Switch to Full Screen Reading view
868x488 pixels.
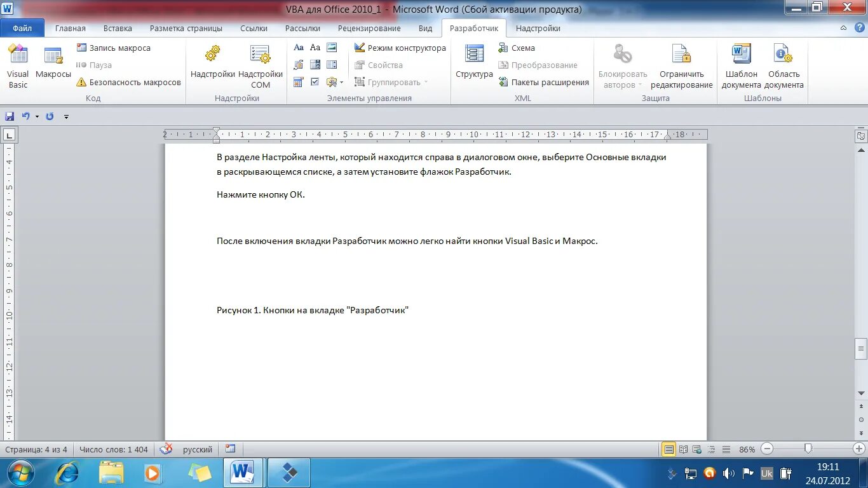[684, 449]
